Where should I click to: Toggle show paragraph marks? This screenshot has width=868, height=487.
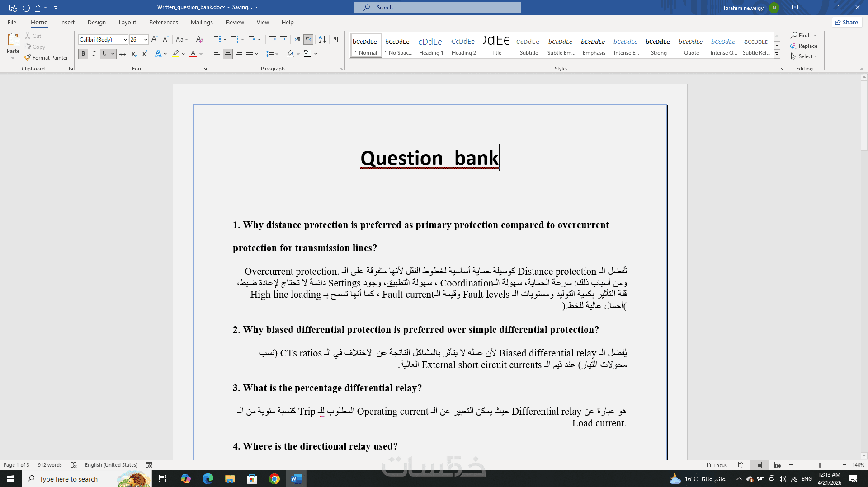click(x=336, y=39)
